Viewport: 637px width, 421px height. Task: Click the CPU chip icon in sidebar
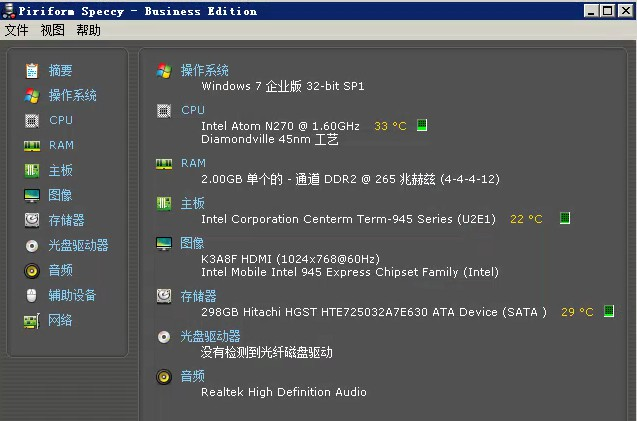pos(32,121)
